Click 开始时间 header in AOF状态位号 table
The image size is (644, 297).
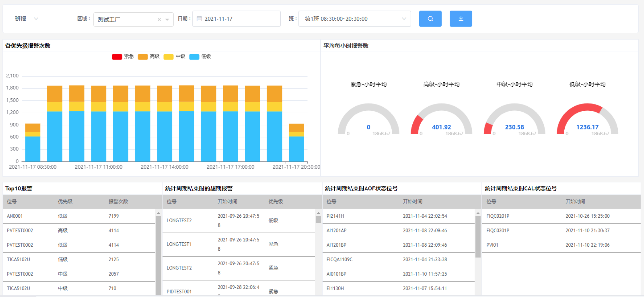[x=413, y=202]
